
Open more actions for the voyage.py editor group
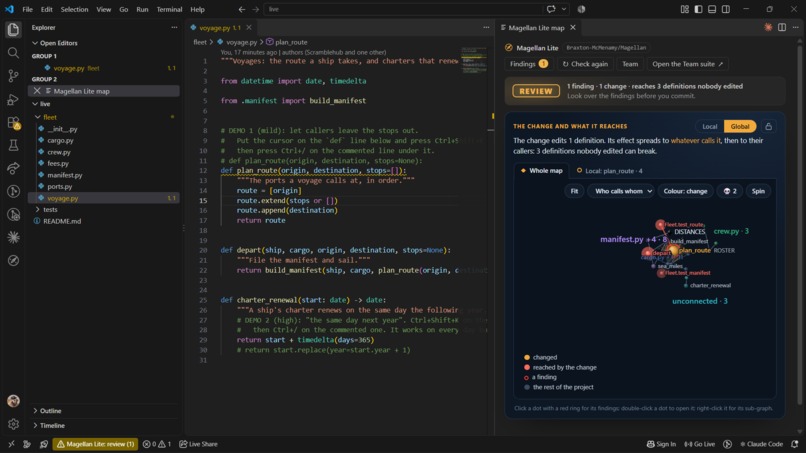pyautogui.click(x=486, y=27)
